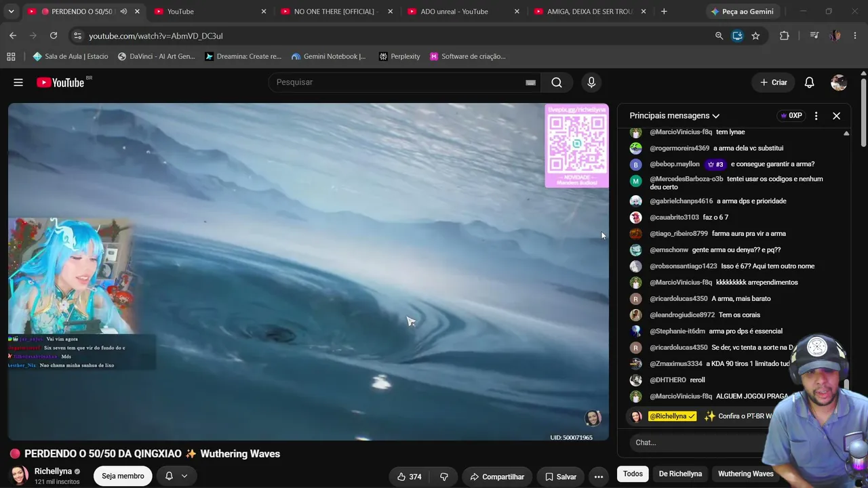
Task: Expand the Principais mensagens chat filter
Action: (x=675, y=116)
